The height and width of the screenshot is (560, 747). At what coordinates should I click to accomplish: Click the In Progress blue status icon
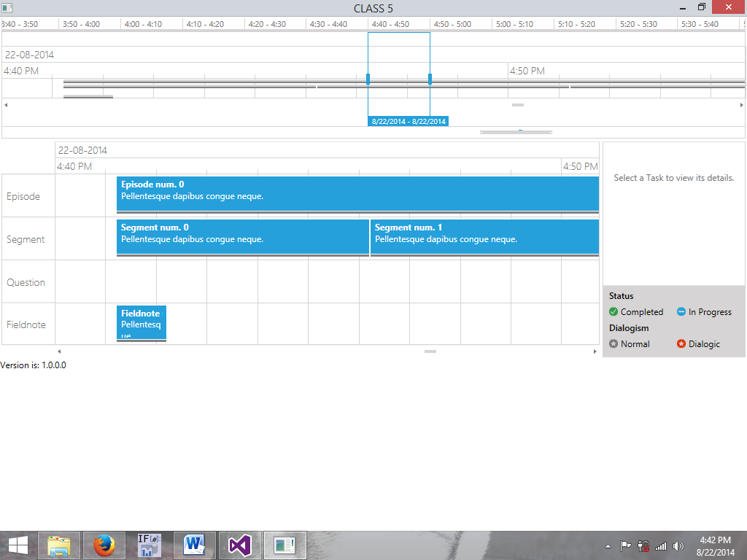(681, 311)
